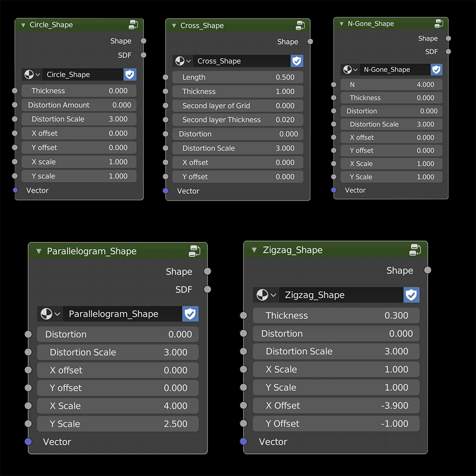The width and height of the screenshot is (476, 476).
Task: Click the Vector input socket of Circle_Shape
Action: click(15, 190)
